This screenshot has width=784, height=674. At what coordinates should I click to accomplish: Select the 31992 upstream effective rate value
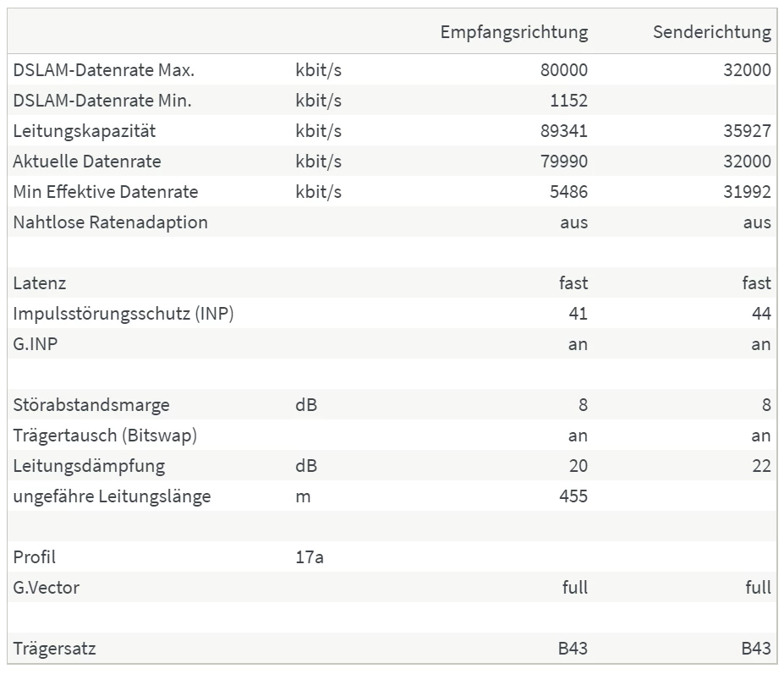point(747,192)
